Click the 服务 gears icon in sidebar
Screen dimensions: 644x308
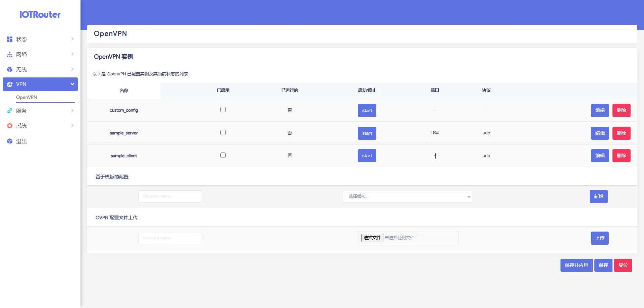tap(10, 111)
